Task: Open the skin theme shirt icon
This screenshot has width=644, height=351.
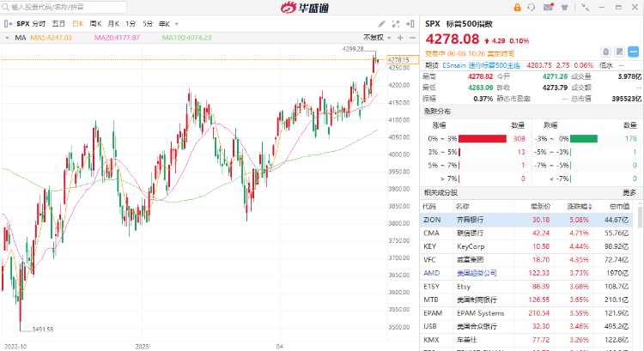Action: tap(565, 8)
